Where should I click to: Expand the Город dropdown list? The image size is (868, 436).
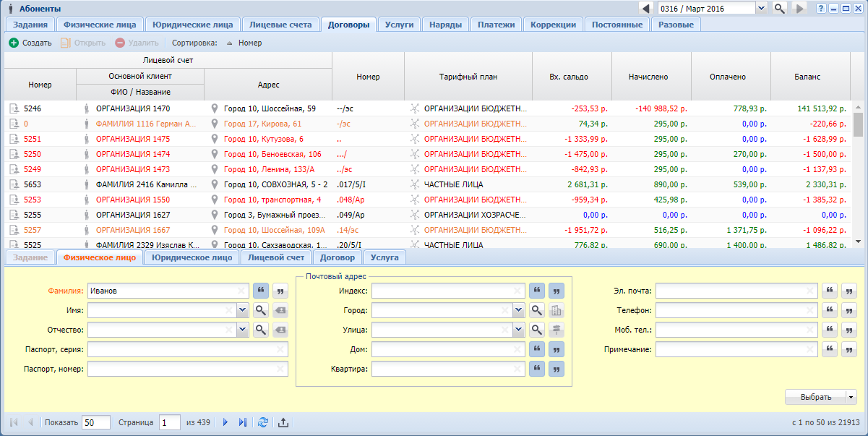pyautogui.click(x=518, y=310)
